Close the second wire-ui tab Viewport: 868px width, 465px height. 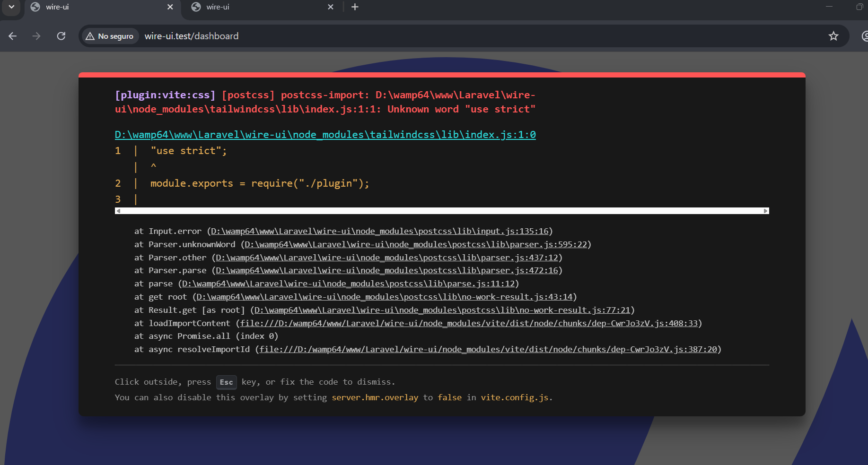tap(331, 7)
